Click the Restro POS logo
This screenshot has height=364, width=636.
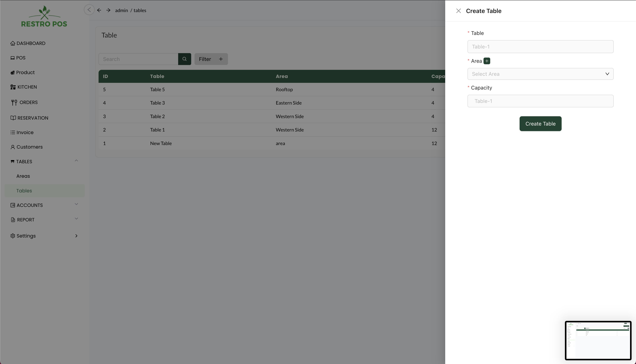[44, 17]
